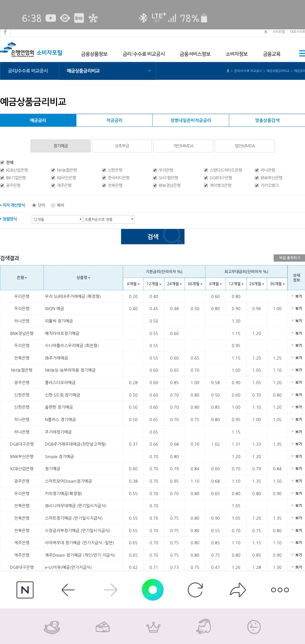
Task: Tap the Inv notification icon
Action: coord(79,18)
